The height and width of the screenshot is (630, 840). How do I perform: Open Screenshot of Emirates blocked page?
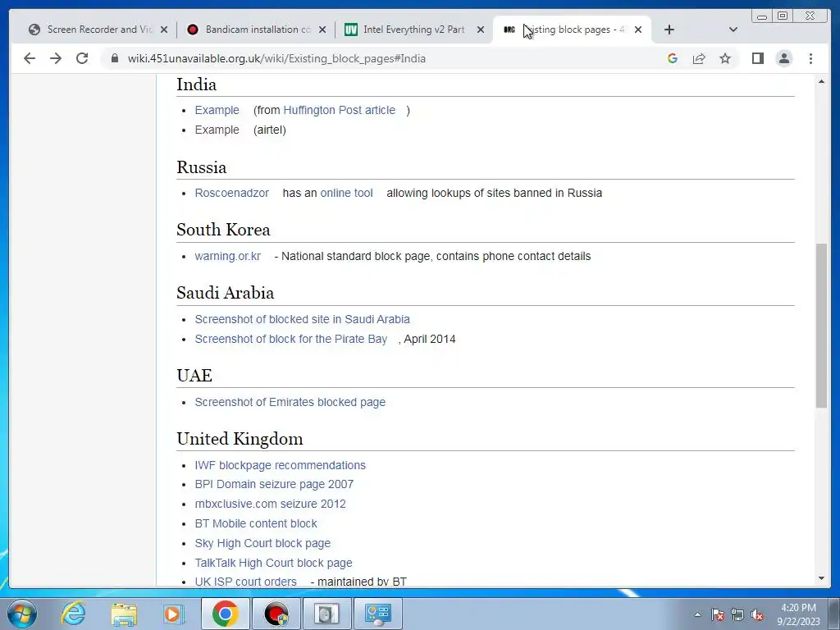(290, 402)
